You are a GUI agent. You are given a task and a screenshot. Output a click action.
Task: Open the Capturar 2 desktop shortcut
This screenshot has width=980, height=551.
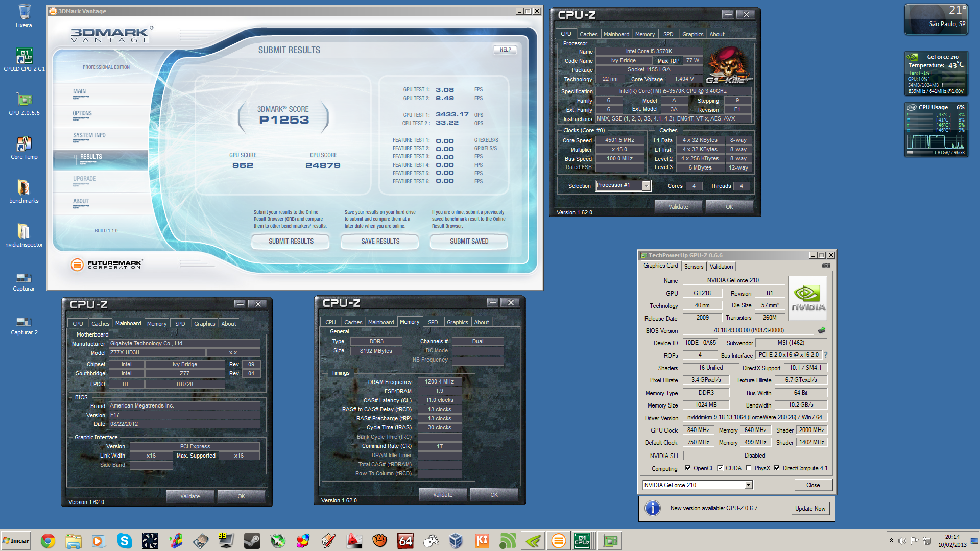coord(24,325)
